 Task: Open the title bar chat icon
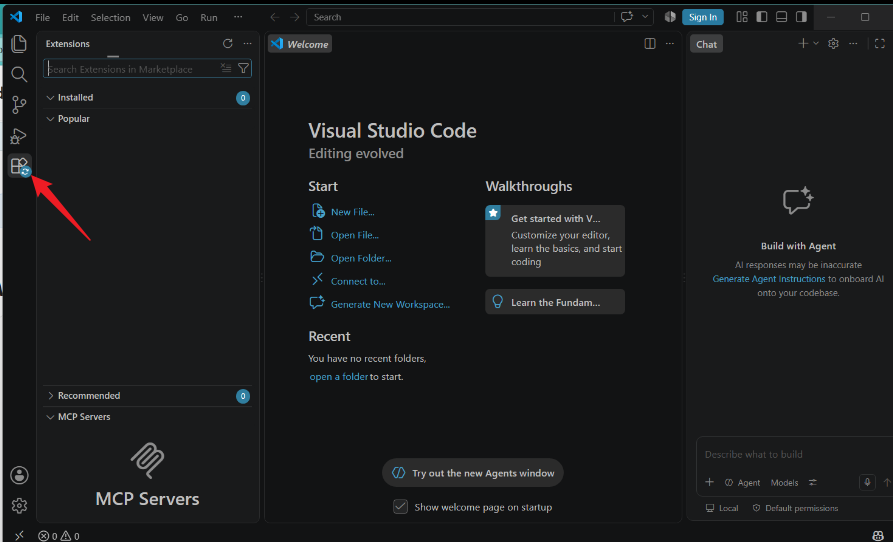pos(627,17)
